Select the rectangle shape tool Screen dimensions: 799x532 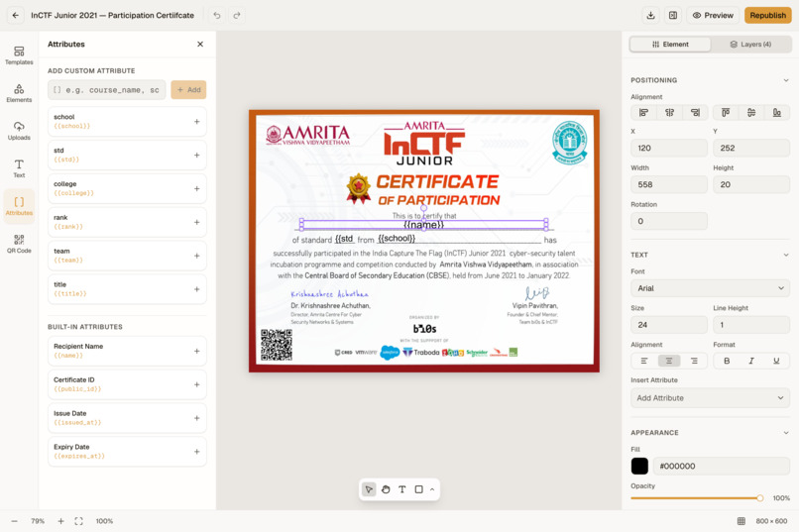[x=419, y=489]
